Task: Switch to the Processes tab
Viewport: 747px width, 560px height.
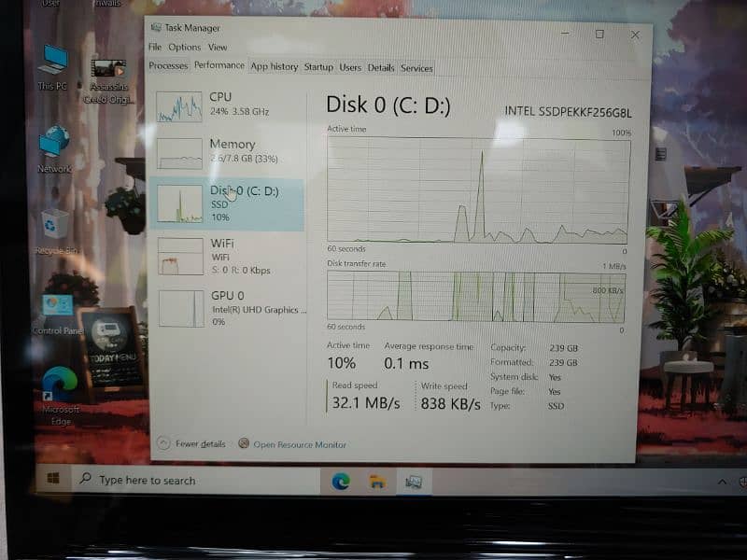Action: [x=168, y=67]
